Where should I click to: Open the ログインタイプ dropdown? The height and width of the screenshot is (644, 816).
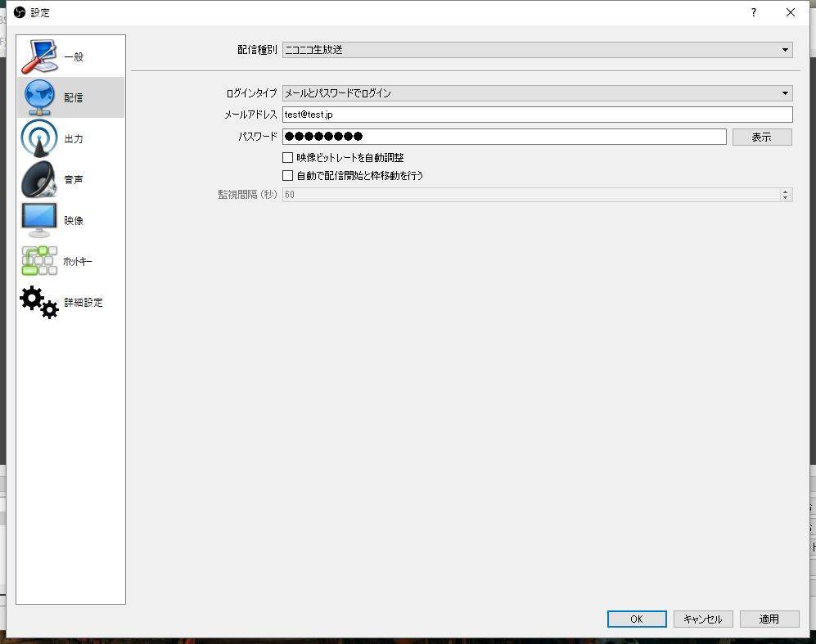click(x=537, y=93)
